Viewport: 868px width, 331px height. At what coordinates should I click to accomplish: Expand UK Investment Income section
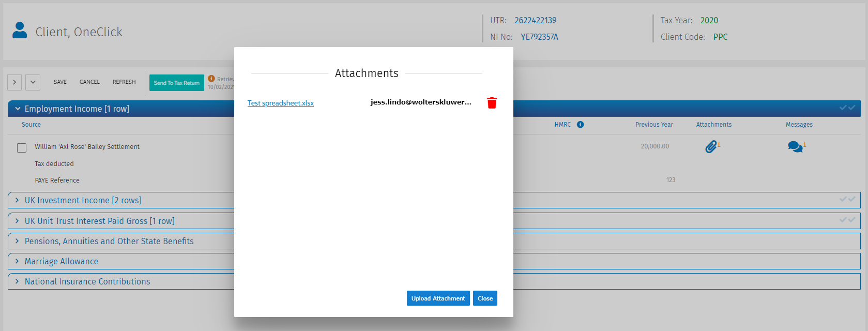coord(17,200)
